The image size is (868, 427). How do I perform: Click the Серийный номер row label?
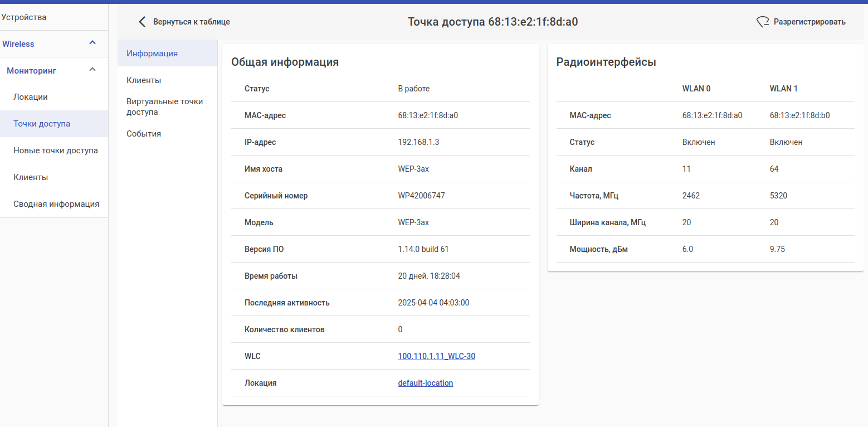pyautogui.click(x=276, y=196)
